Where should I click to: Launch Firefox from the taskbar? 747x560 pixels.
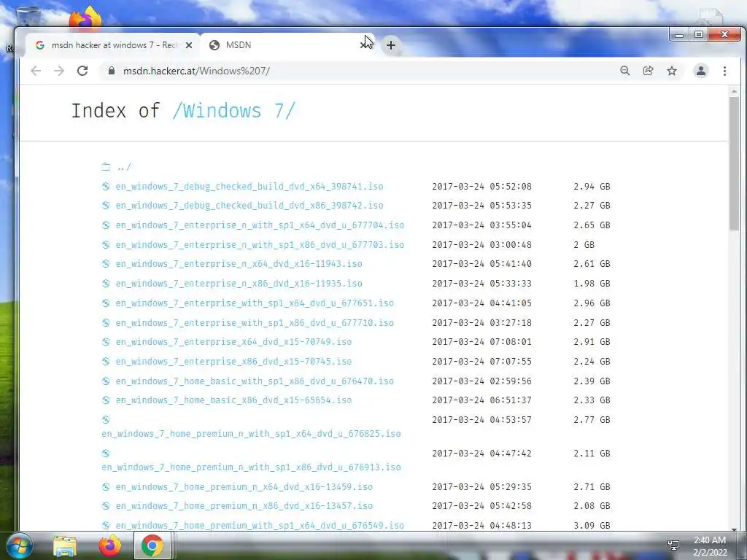[110, 545]
